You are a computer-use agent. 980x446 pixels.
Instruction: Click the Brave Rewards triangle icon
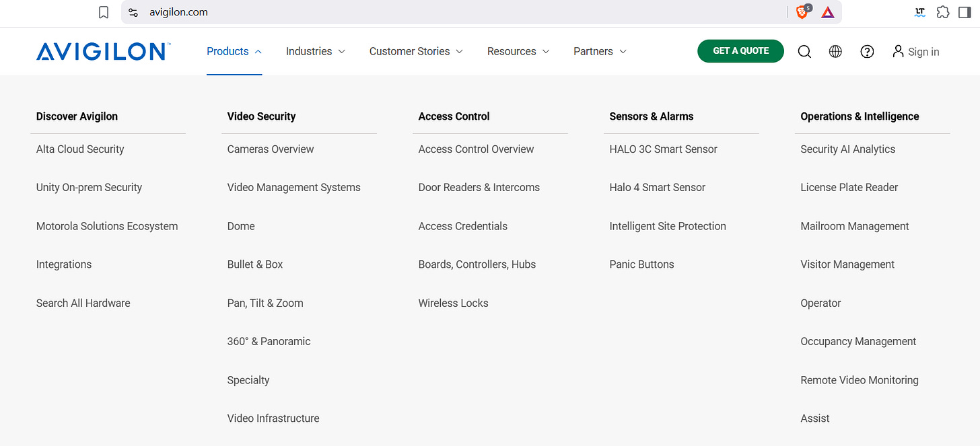click(828, 12)
